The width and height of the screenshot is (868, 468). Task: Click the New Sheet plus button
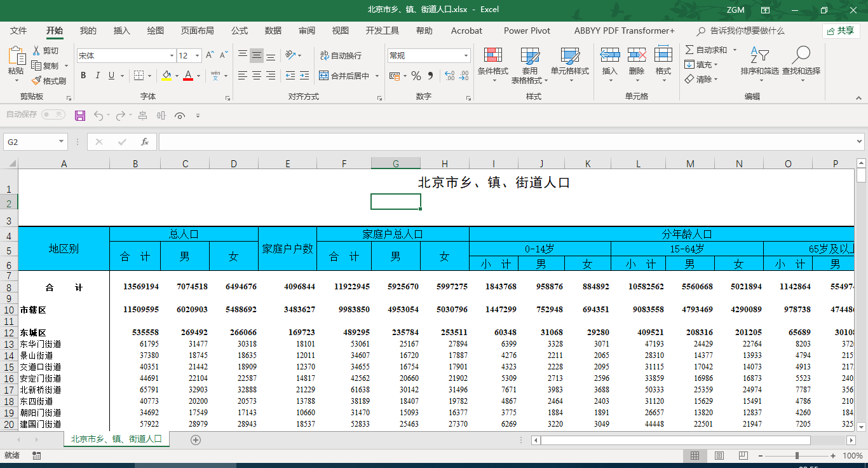click(x=196, y=440)
